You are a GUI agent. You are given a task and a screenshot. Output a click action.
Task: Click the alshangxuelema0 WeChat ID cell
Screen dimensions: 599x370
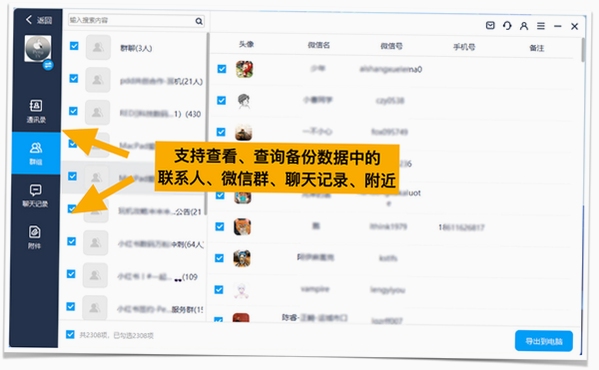[390, 69]
